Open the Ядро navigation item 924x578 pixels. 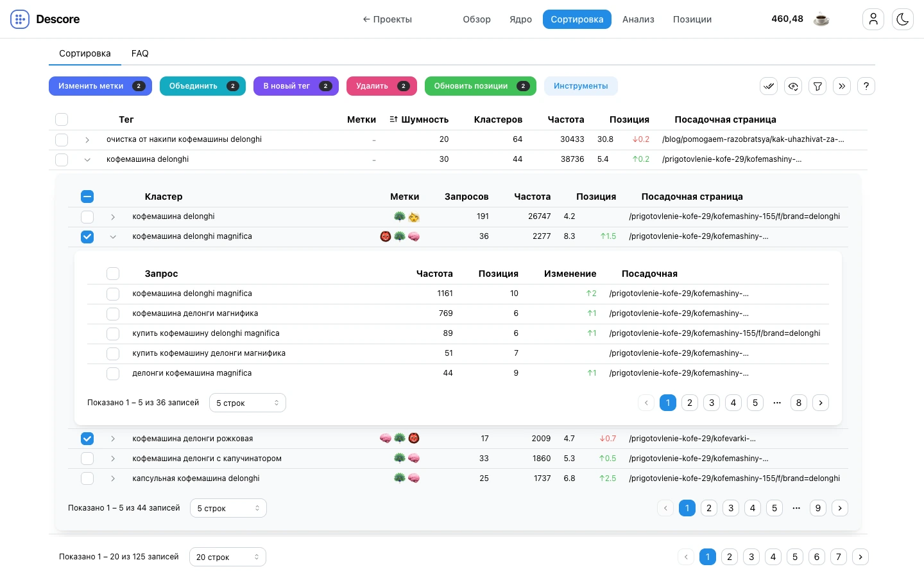tap(521, 19)
